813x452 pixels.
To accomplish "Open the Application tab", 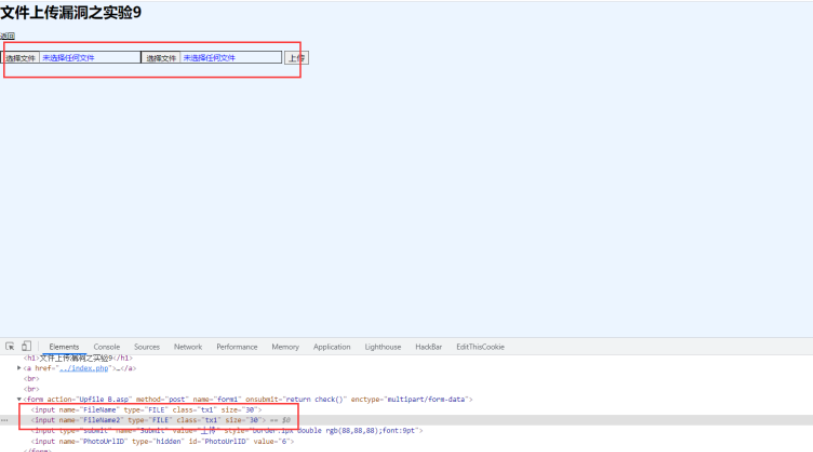I will [x=332, y=347].
